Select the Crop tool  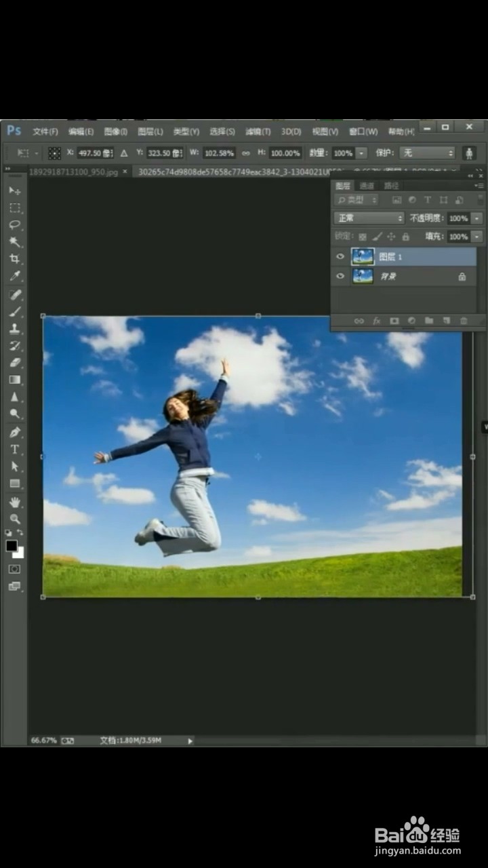14,259
